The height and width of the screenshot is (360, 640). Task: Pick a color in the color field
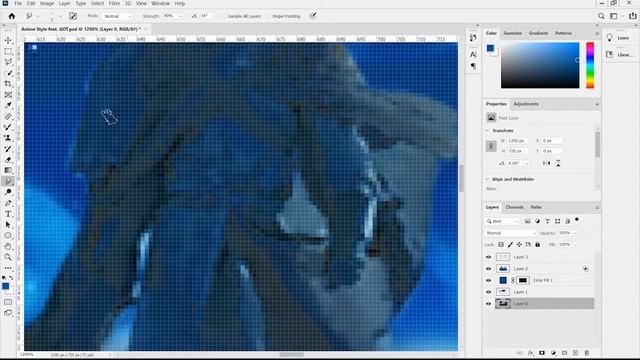540,65
